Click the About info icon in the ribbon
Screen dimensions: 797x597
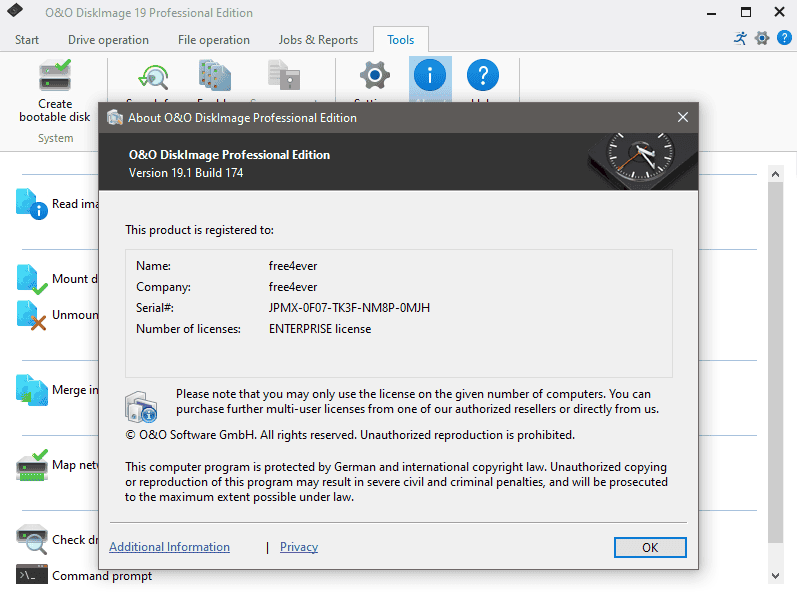pos(430,75)
